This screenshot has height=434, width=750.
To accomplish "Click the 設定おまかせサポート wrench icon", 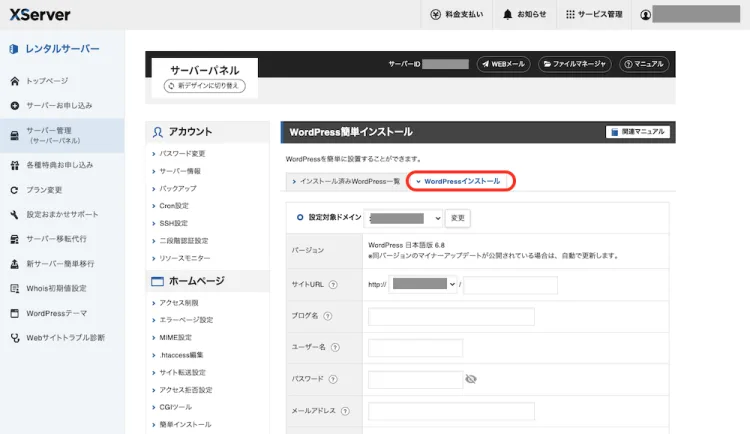I will (14, 214).
